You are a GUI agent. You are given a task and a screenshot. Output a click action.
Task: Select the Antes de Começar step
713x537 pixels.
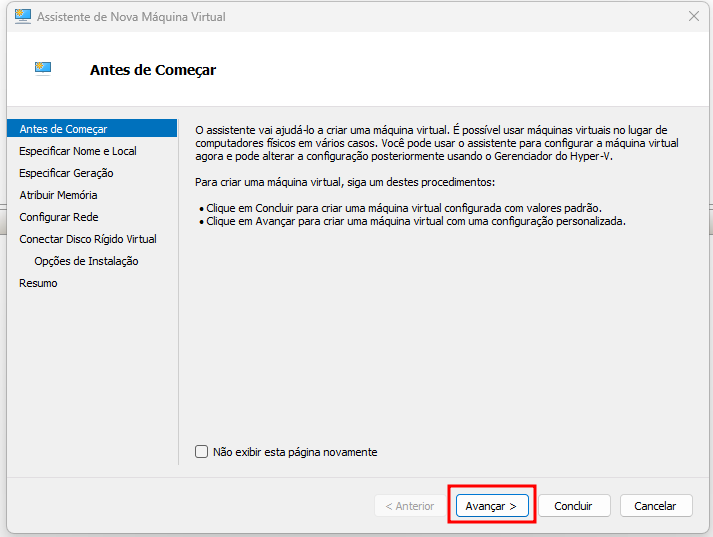click(x=92, y=129)
